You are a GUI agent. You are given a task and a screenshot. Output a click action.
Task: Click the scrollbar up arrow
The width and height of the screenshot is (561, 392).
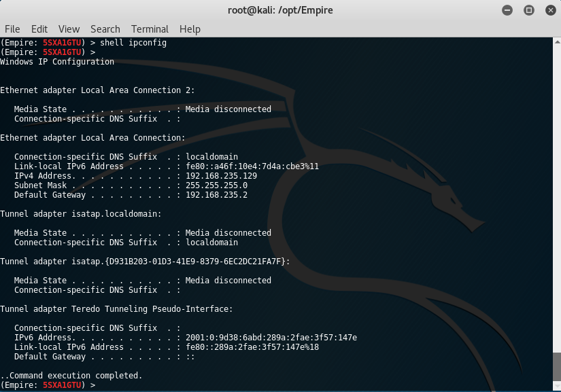(557, 42)
